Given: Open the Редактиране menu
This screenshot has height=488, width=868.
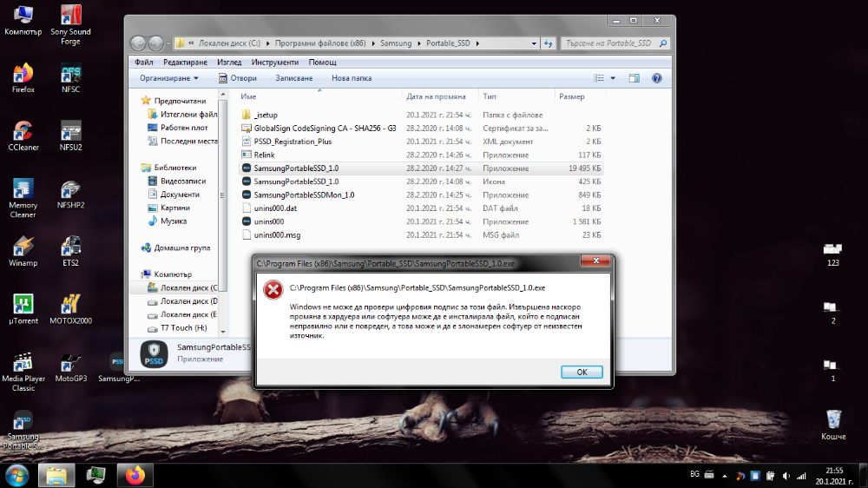Looking at the screenshot, I should pos(185,62).
